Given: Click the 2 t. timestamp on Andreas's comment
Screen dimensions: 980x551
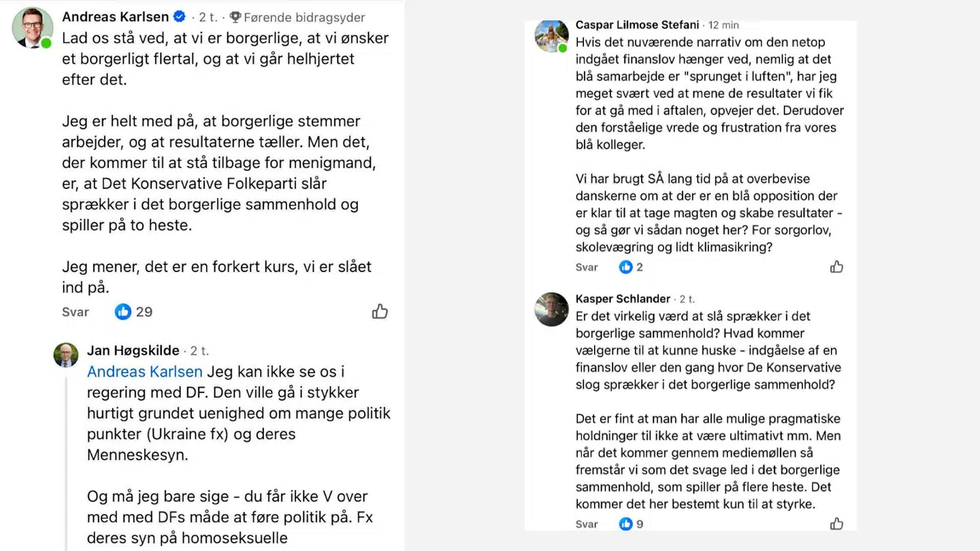Looking at the screenshot, I should tap(208, 16).
